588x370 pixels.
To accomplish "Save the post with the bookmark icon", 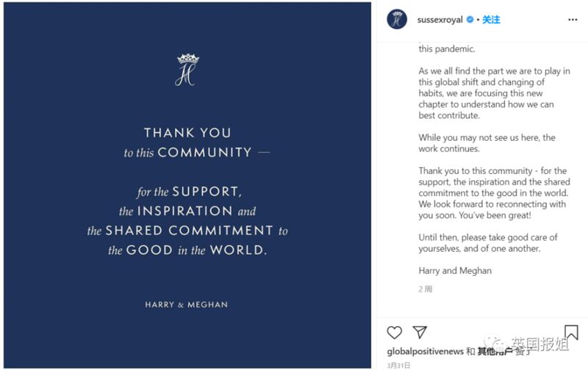I will pos(571,332).
